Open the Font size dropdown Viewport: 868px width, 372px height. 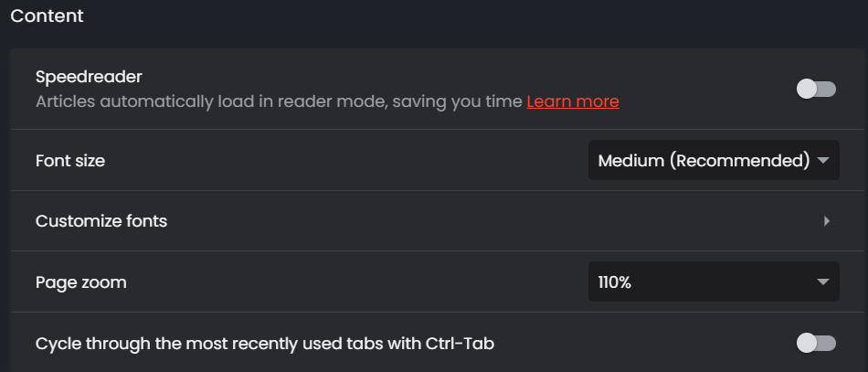coord(713,161)
